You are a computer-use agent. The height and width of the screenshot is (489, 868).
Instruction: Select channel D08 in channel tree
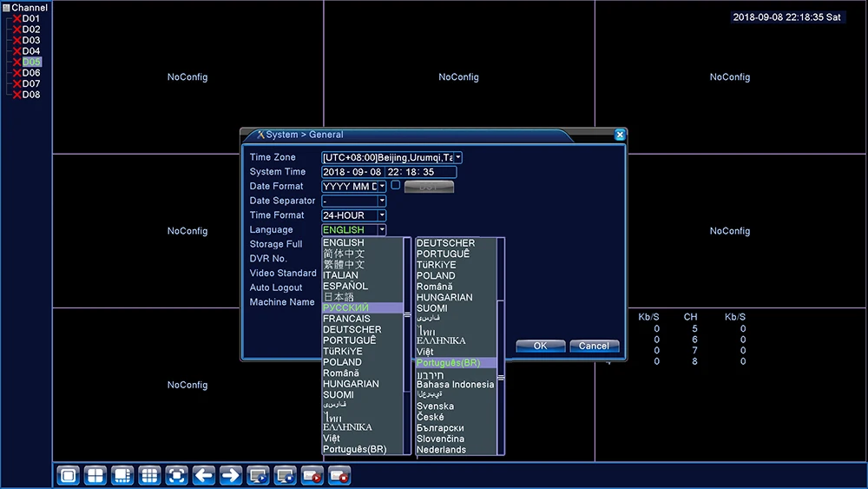[x=31, y=94]
